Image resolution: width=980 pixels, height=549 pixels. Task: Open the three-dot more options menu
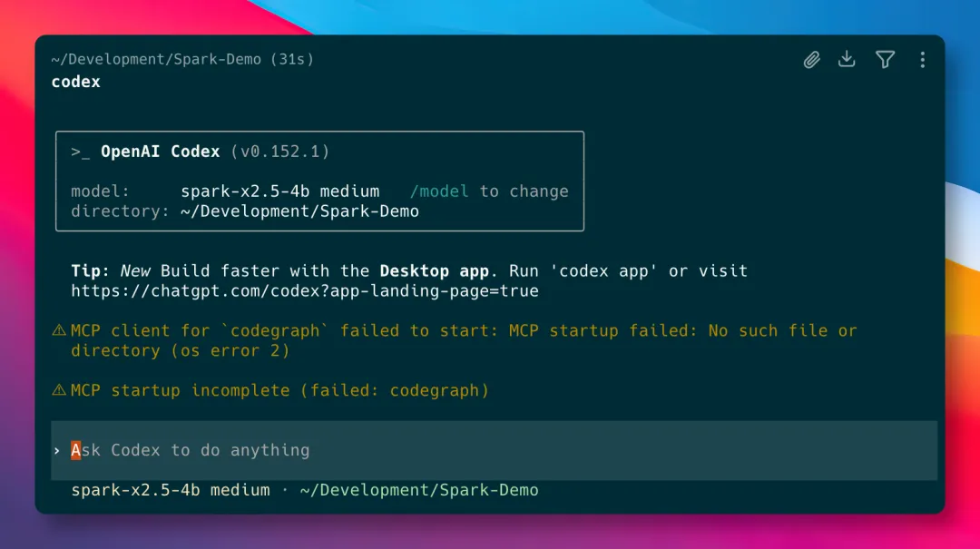pos(923,59)
